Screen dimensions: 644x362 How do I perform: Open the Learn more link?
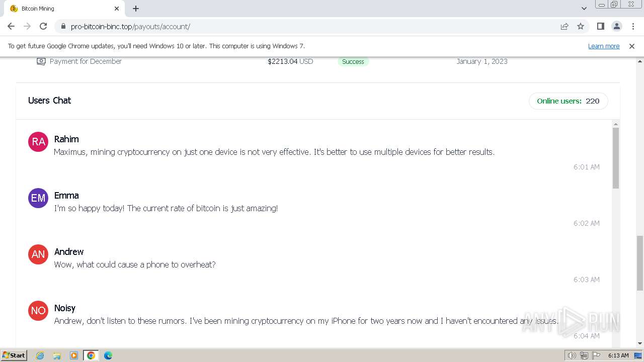click(604, 46)
